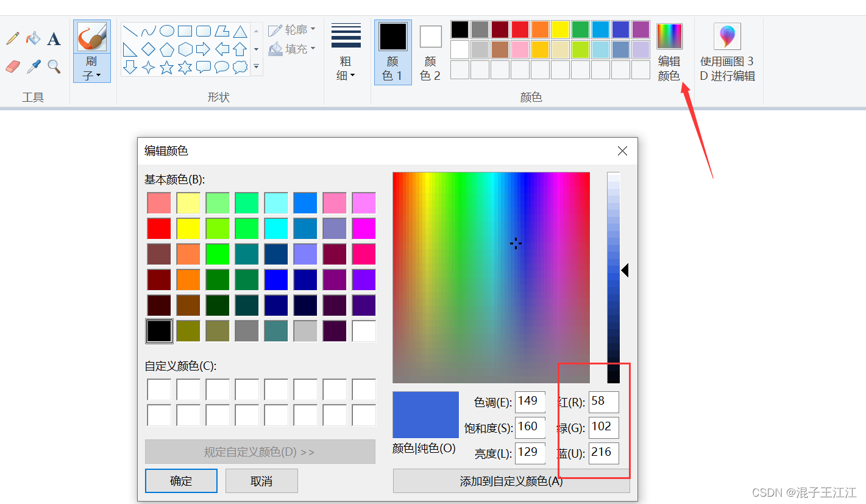Select the Eraser tool
Image resolution: width=866 pixels, height=504 pixels.
click(x=13, y=66)
